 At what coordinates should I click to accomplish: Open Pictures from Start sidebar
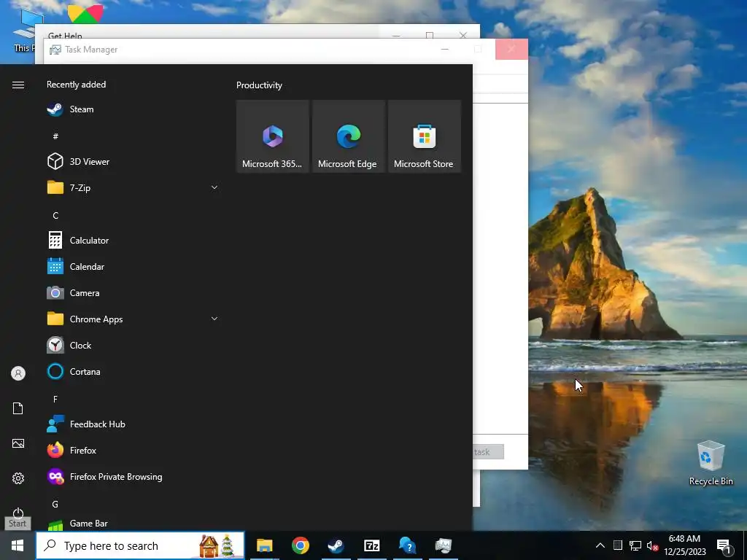click(x=18, y=443)
